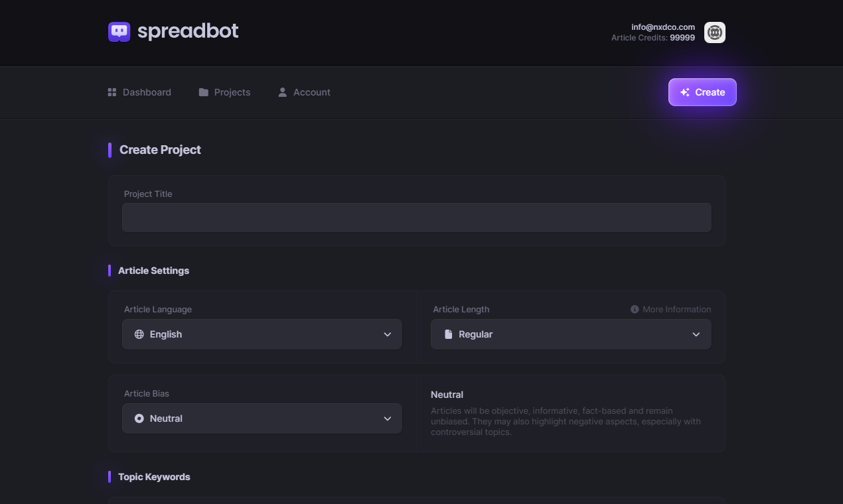843x504 pixels.
Task: Click the circle icon in Article Bias field
Action: (x=139, y=418)
